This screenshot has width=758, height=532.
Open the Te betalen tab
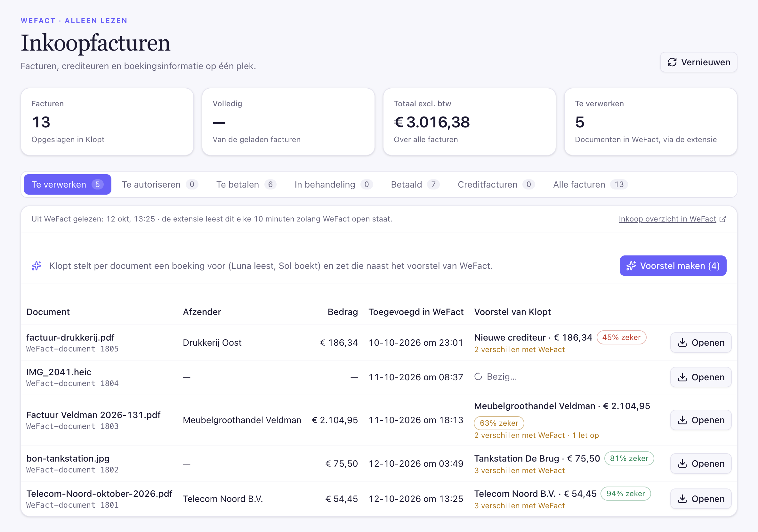(x=246, y=184)
